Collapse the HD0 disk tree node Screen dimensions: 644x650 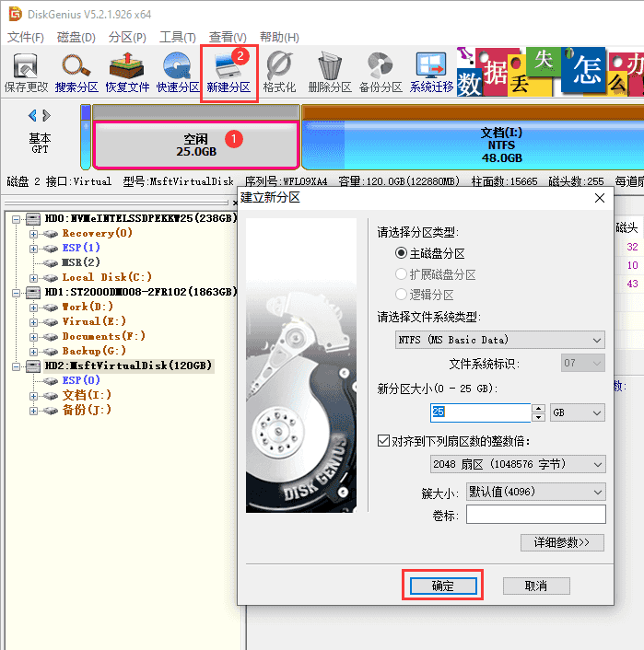coord(16,219)
